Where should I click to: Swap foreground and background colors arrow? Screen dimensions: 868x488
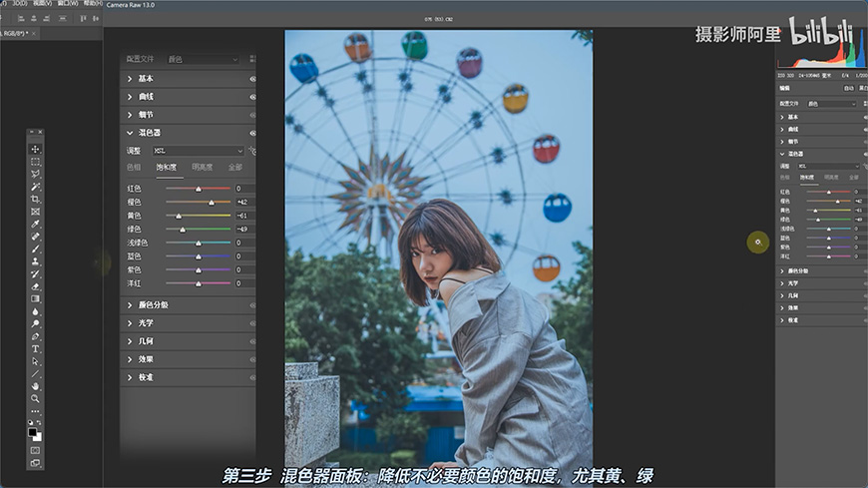pyautogui.click(x=39, y=423)
